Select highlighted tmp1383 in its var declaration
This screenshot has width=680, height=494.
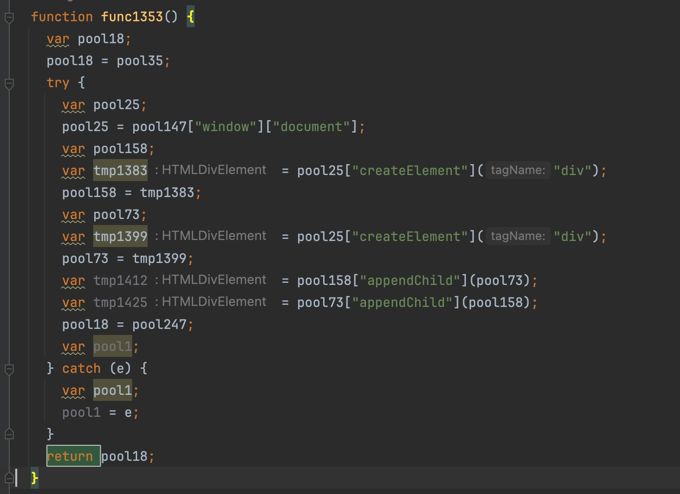click(x=120, y=171)
